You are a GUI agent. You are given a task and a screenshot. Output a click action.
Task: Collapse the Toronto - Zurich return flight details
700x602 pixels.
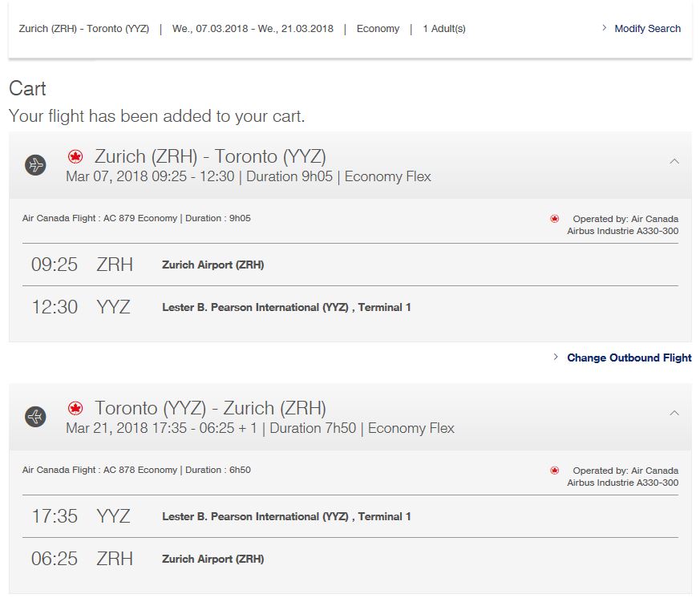click(x=674, y=413)
